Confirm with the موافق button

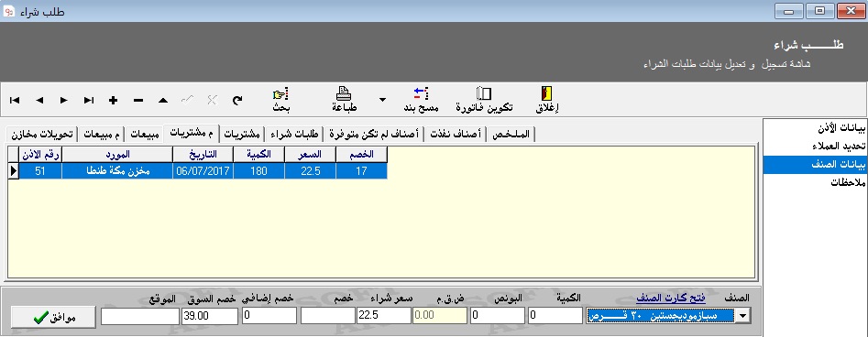(x=54, y=317)
